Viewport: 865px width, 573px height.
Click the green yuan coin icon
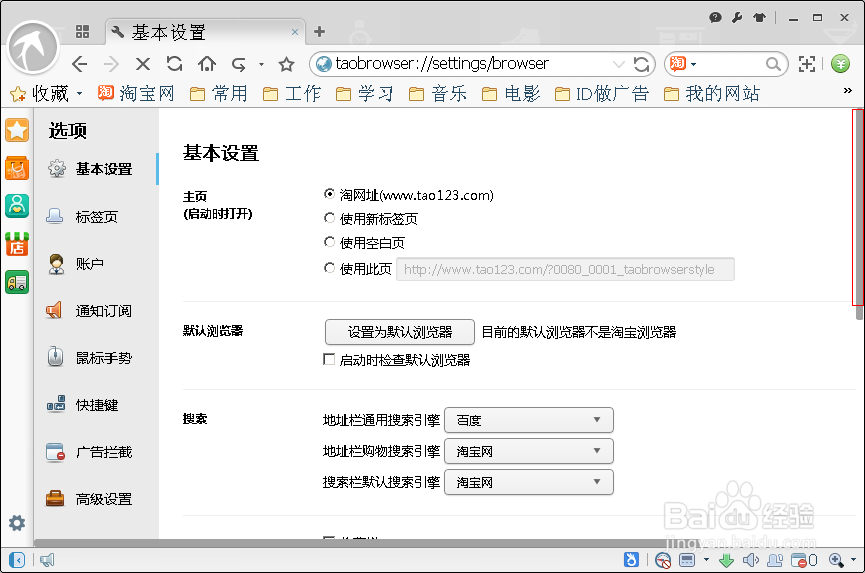(840, 64)
